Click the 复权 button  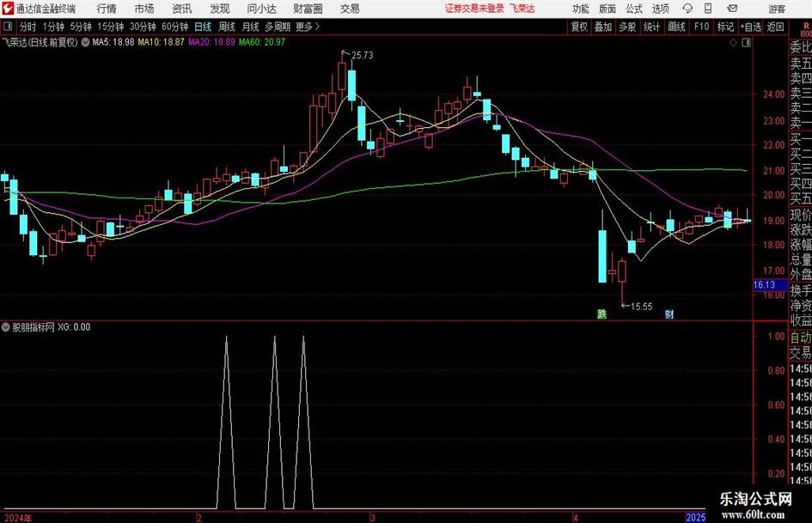coord(579,27)
